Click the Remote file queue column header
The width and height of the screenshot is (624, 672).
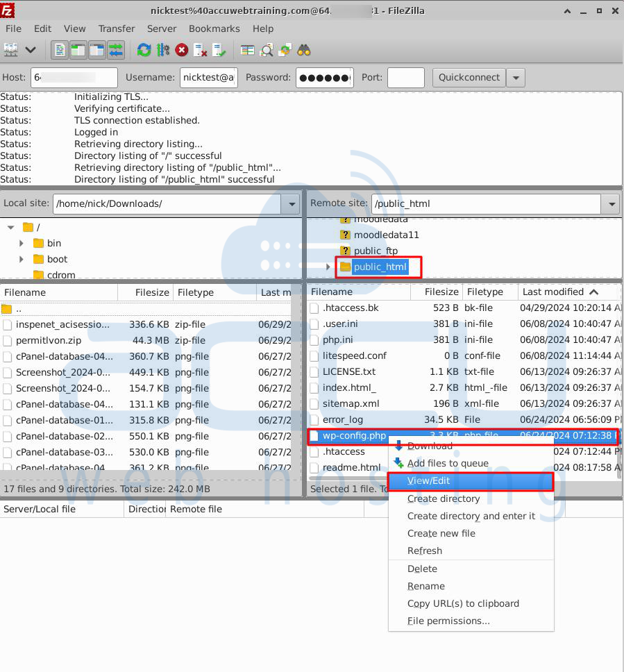264,509
